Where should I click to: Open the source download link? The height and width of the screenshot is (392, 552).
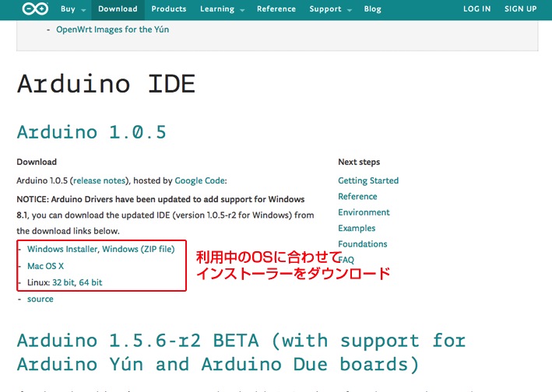pos(40,299)
